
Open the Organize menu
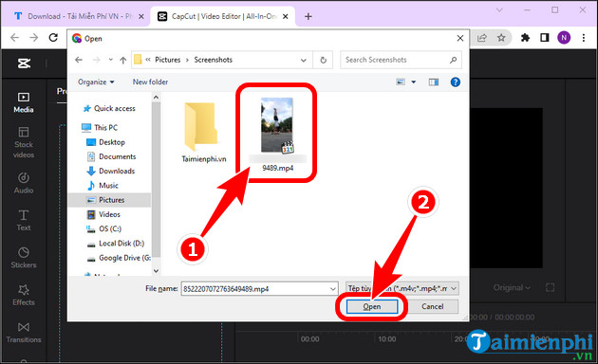click(96, 82)
